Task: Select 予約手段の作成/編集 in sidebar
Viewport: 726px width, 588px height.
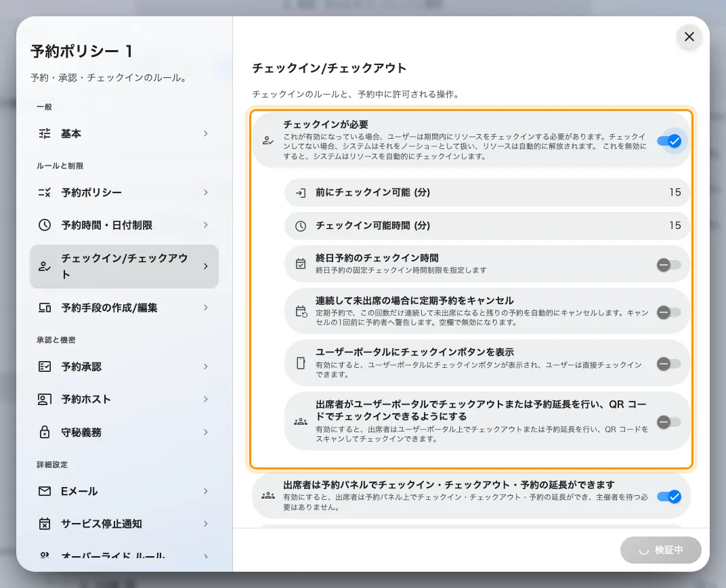Action: click(124, 308)
